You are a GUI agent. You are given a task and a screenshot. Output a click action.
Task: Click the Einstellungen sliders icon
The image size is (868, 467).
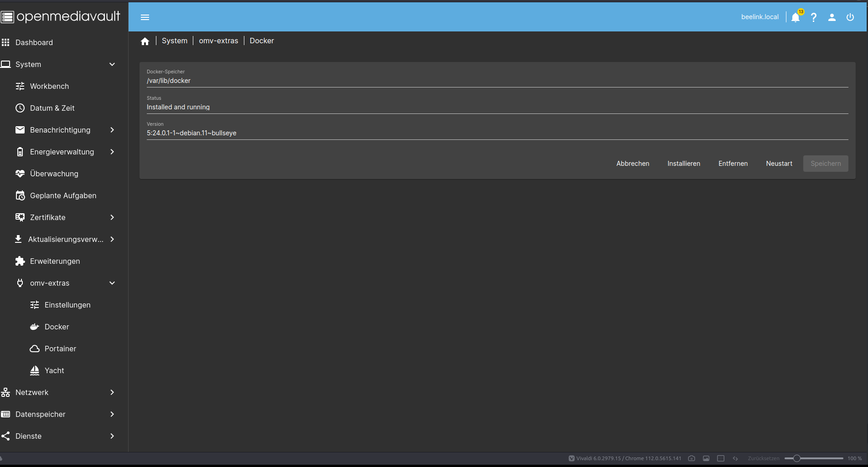pyautogui.click(x=35, y=305)
